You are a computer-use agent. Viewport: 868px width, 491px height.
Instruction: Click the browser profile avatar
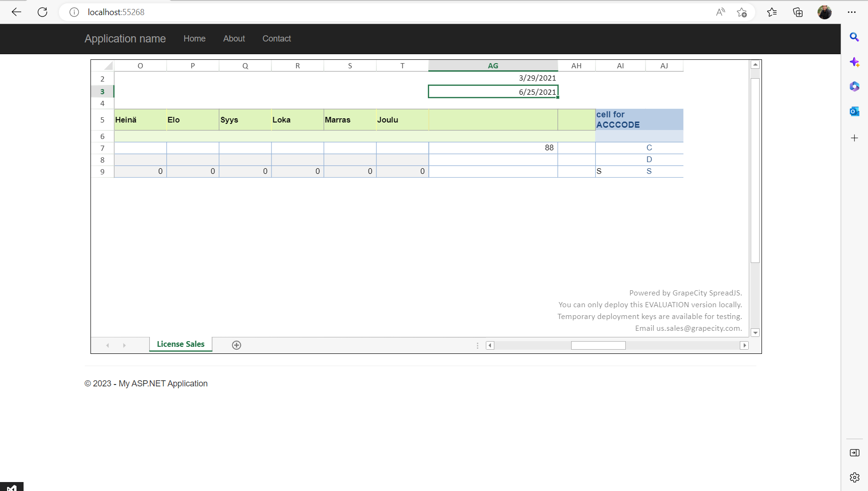point(825,12)
